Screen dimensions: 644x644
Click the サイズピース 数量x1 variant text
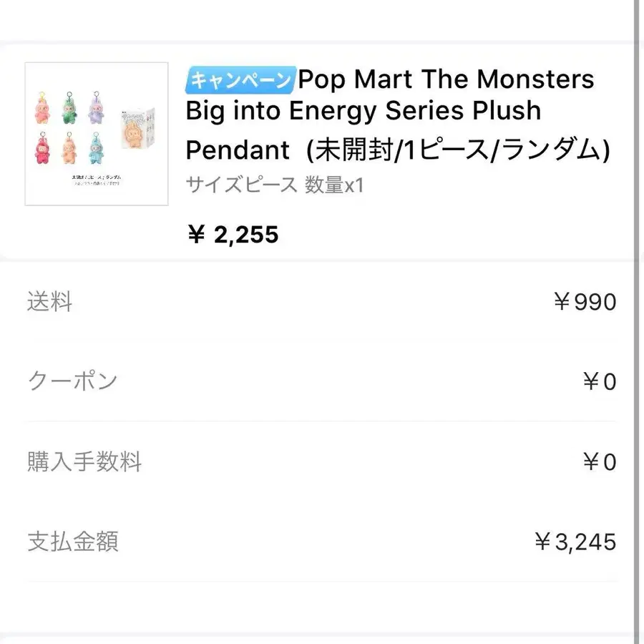275,185
